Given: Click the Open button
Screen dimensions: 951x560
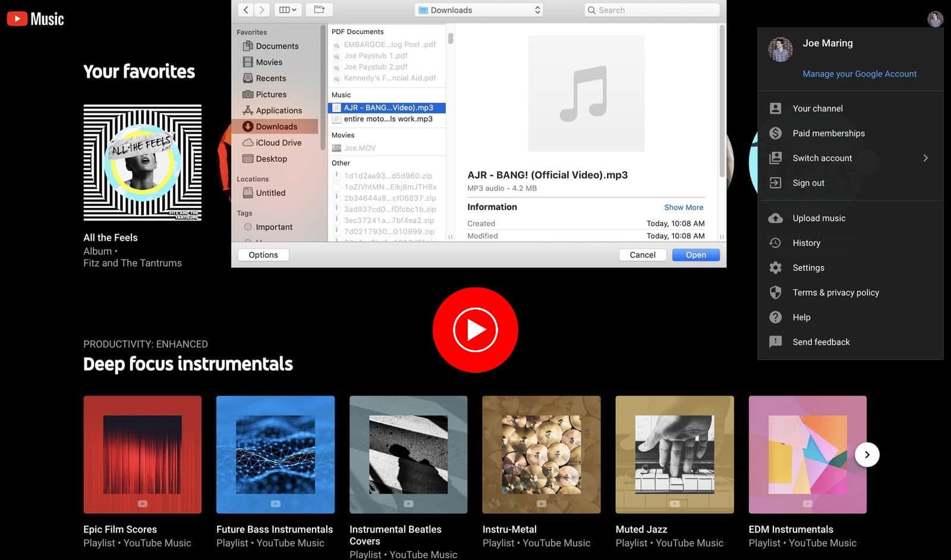Looking at the screenshot, I should [x=696, y=255].
